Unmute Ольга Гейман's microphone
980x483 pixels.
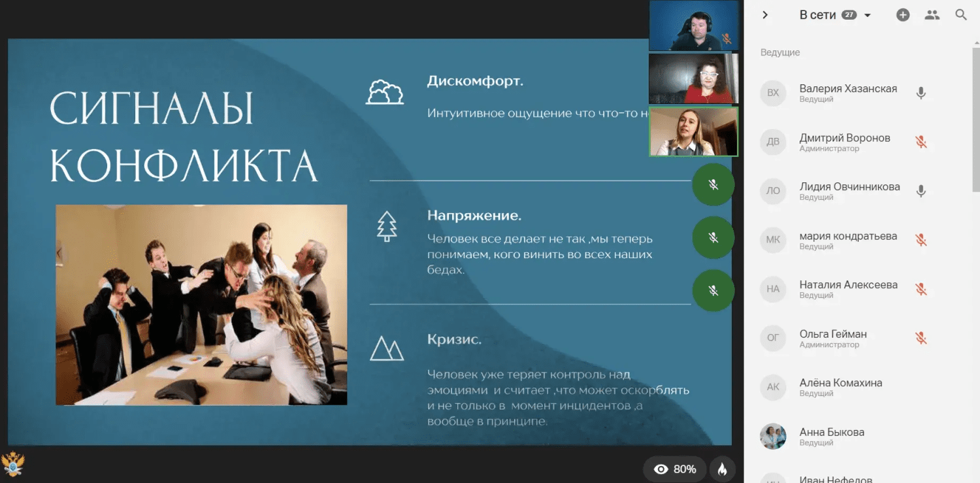point(921,338)
